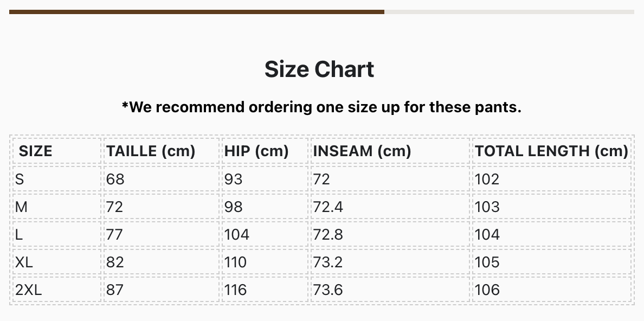
Task: Select the HIP (cm) column header
Action: click(x=256, y=151)
